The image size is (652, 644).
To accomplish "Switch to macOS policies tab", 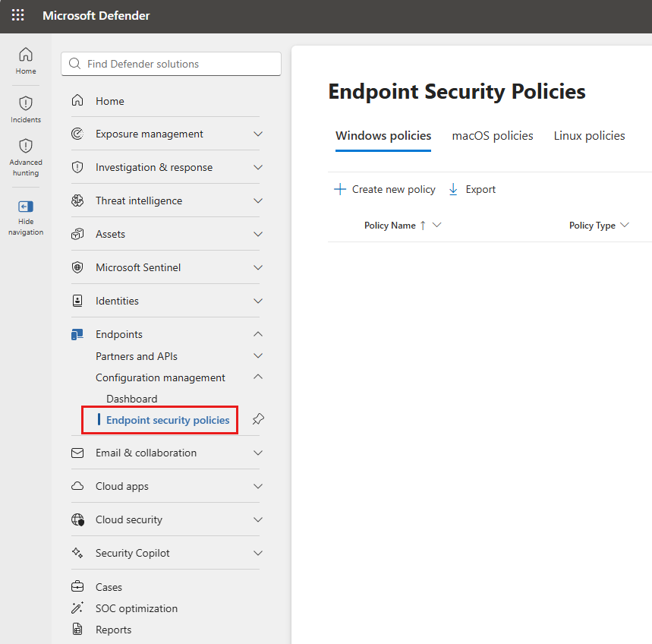I will click(493, 136).
